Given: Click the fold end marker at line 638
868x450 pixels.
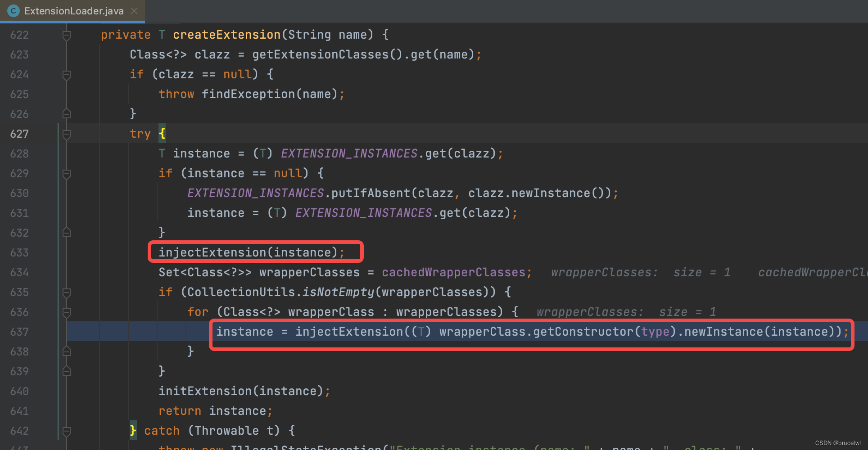Looking at the screenshot, I should (x=67, y=351).
